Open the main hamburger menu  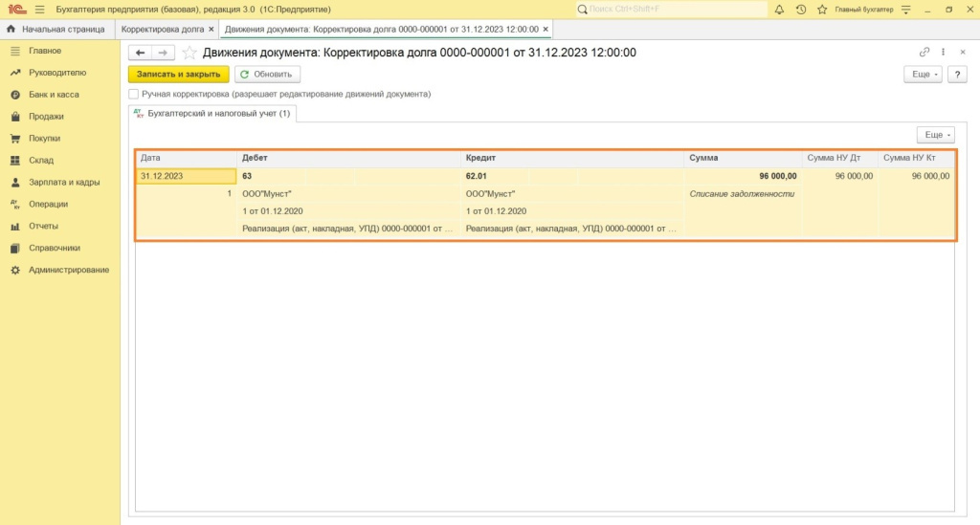point(38,10)
